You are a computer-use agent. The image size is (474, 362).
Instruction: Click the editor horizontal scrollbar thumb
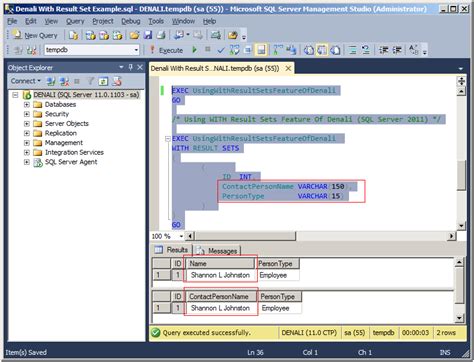pyautogui.click(x=245, y=236)
